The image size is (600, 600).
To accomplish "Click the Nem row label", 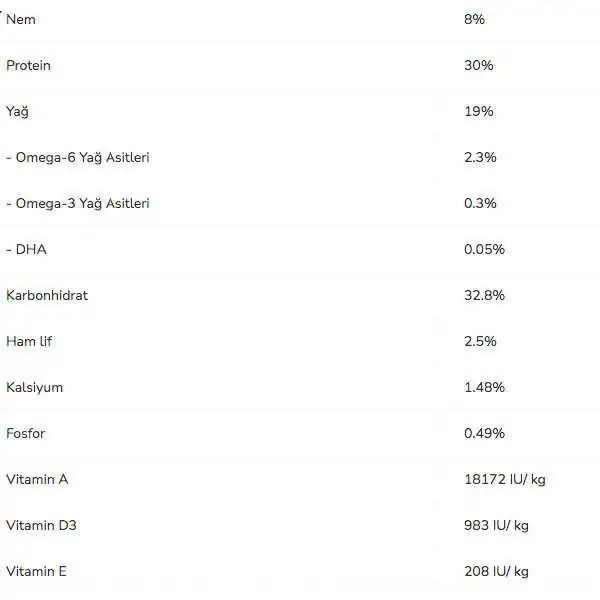I will 21,19.
